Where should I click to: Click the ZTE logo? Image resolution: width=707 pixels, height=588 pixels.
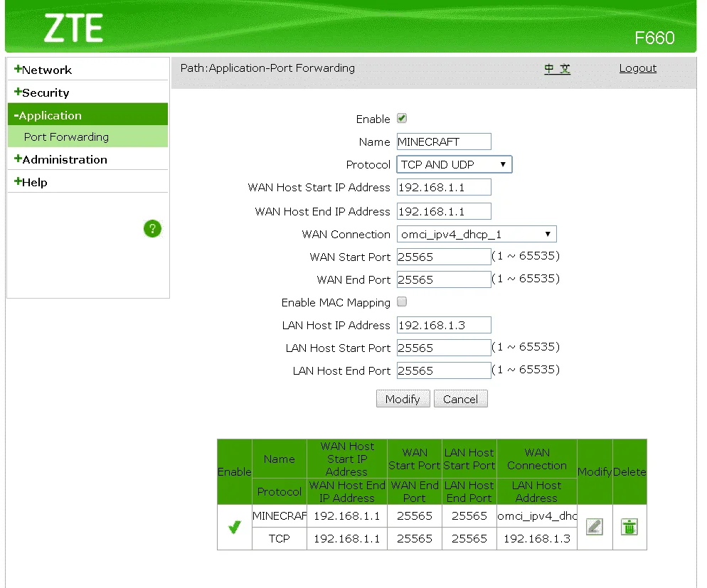tap(73, 28)
